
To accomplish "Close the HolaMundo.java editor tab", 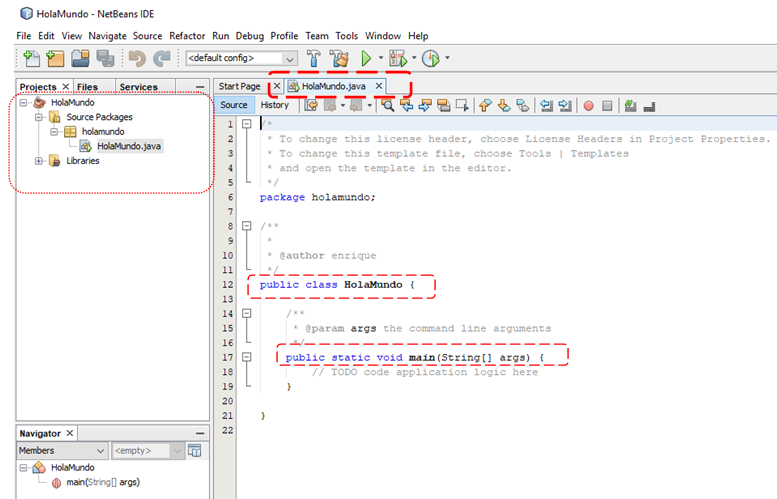I will [379, 86].
